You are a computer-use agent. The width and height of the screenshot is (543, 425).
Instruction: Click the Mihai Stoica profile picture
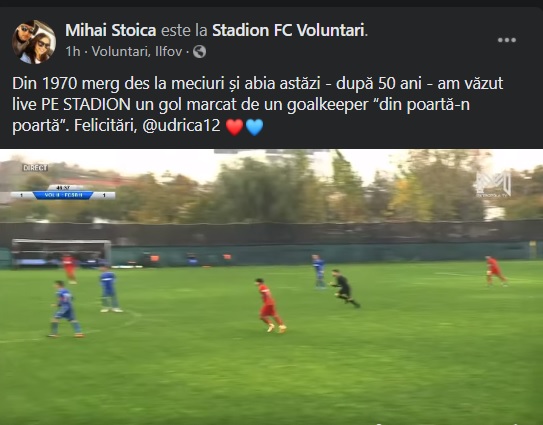[34, 42]
